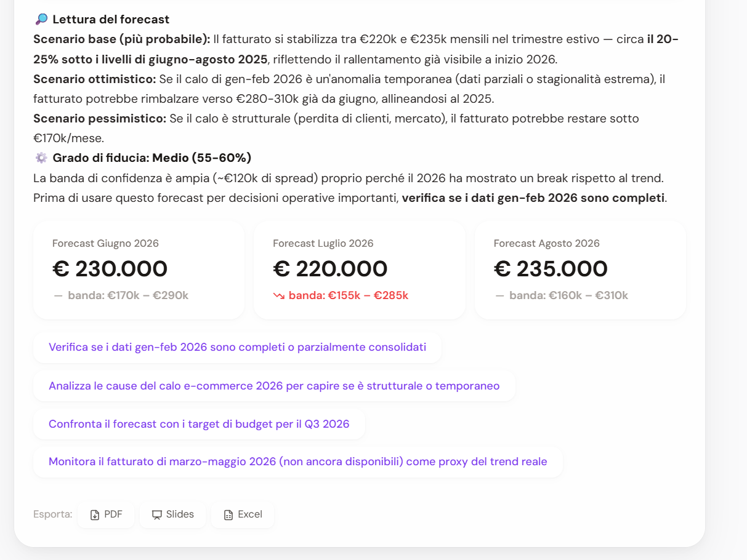Click the magnifying glass icon beside Lettura del forecast
747x560 pixels.
[41, 20]
